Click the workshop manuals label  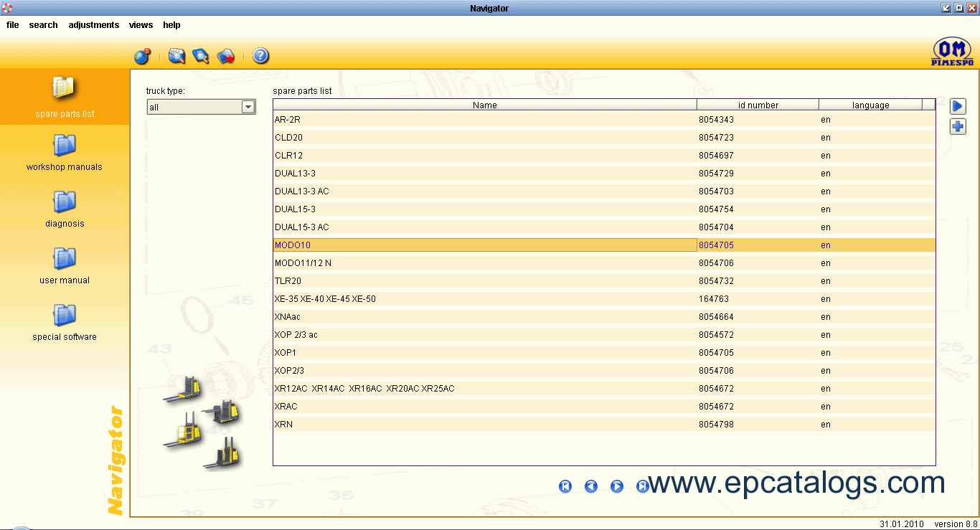pyautogui.click(x=65, y=167)
